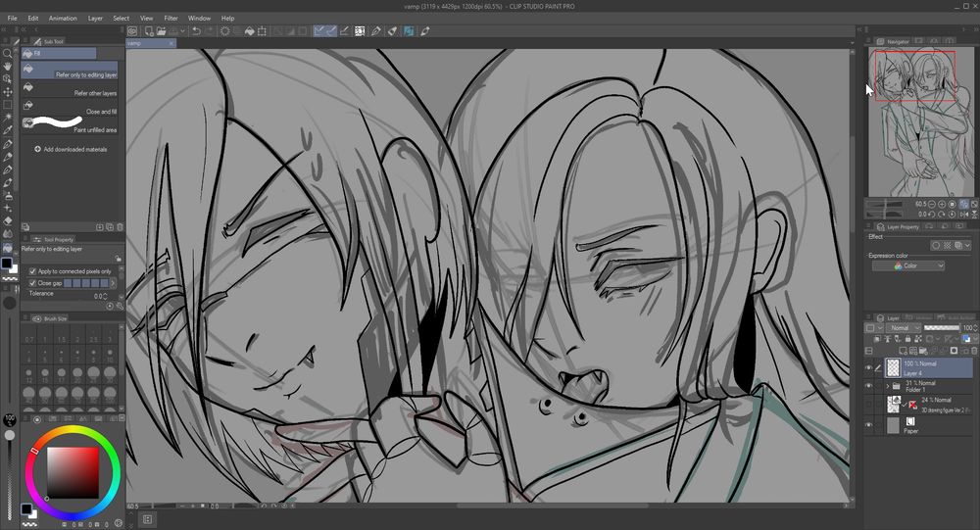Select the vamp canvas tab
This screenshot has height=530, width=980.
click(x=151, y=43)
